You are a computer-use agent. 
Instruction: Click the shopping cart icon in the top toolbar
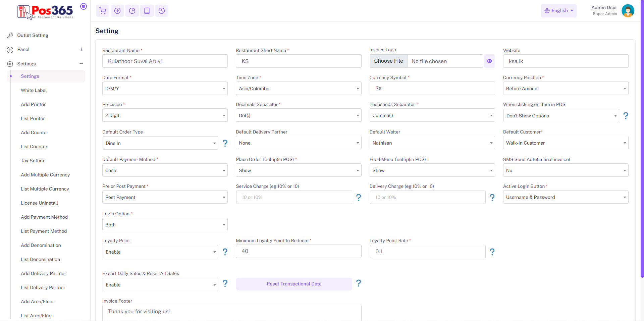coord(103,11)
